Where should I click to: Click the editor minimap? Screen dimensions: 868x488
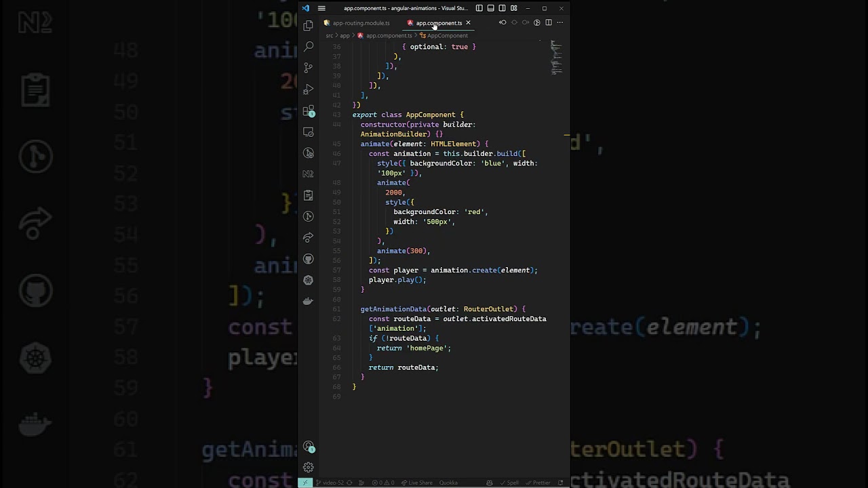[x=556, y=58]
